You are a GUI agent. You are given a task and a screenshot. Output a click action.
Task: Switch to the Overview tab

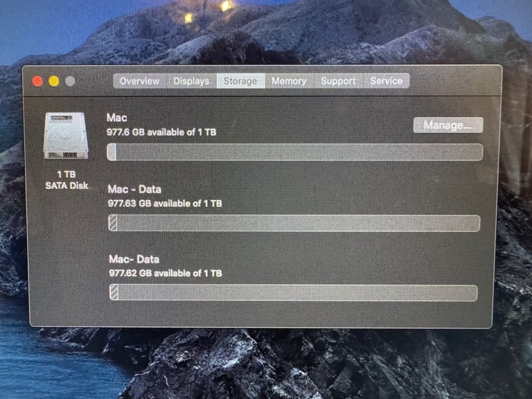(139, 81)
